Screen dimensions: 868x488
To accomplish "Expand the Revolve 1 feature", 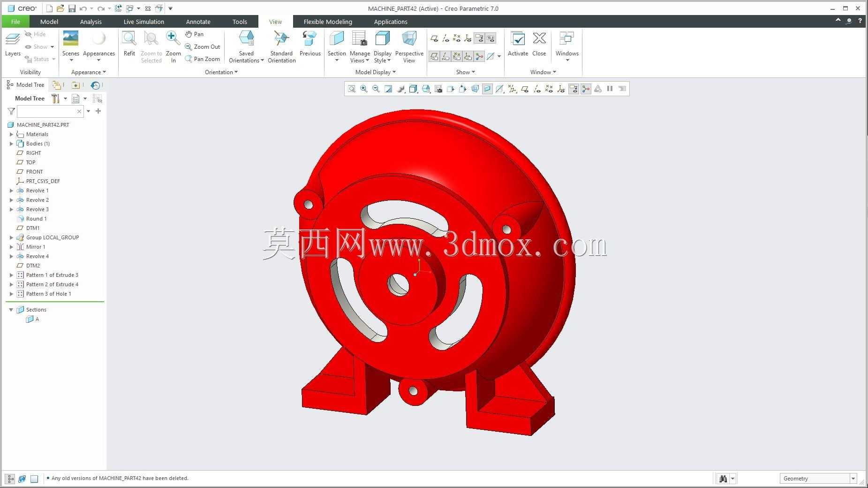I will (x=11, y=191).
